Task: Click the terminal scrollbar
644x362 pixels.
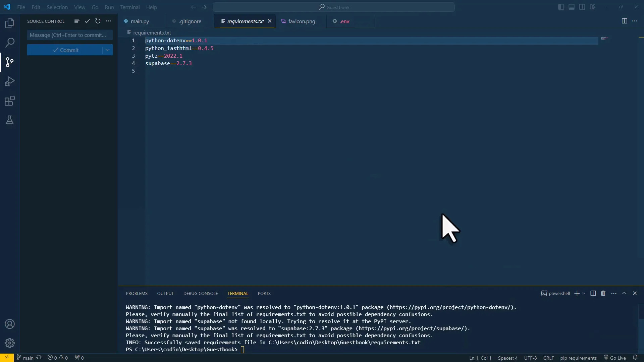Action: 641,335
